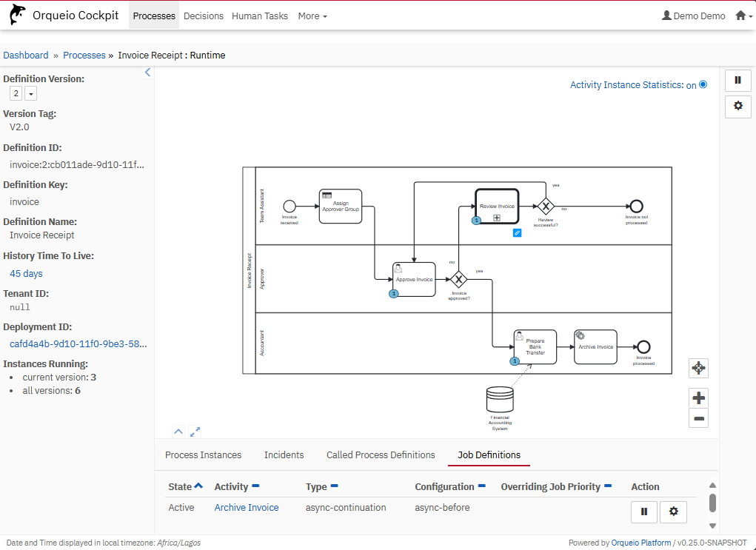The width and height of the screenshot is (756, 550).
Task: Expand the More navigation menu
Action: [x=312, y=16]
